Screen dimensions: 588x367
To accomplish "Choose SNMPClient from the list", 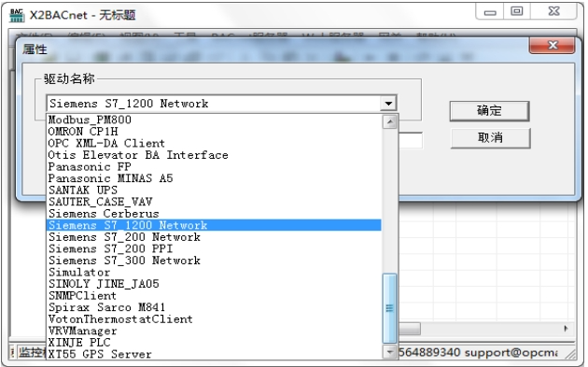I will click(214, 295).
